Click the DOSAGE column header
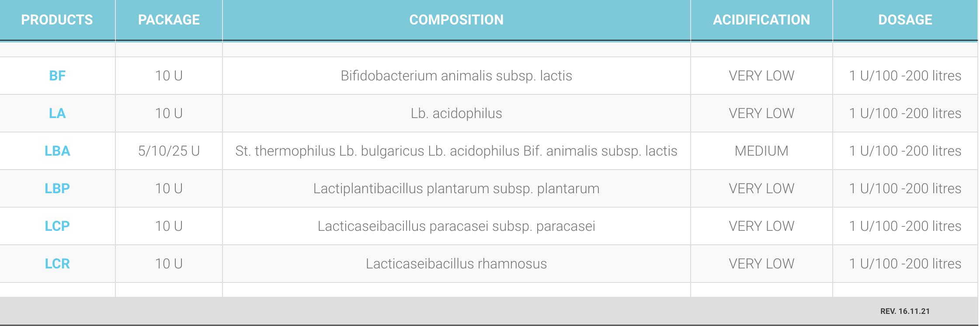Viewport: 980px width, 327px height. click(905, 20)
